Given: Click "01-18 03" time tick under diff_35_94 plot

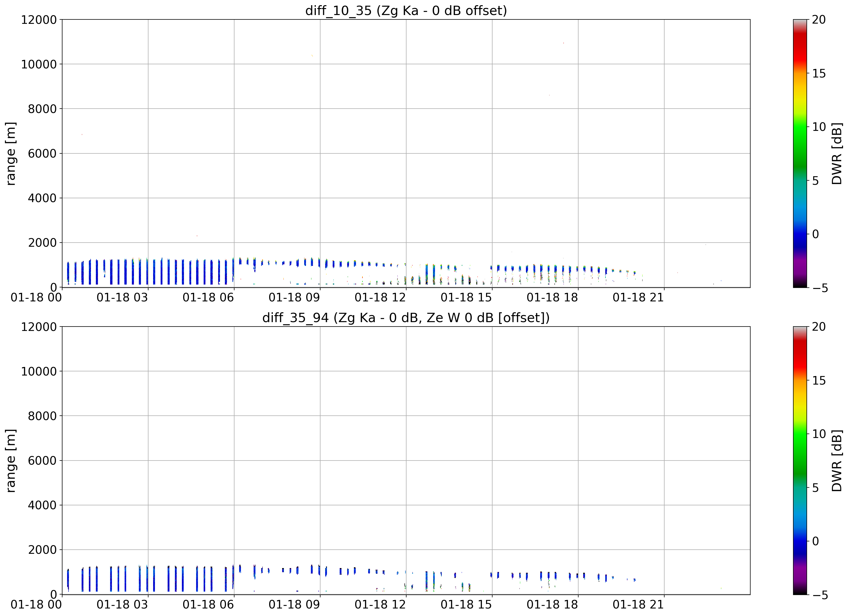Looking at the screenshot, I should pos(122,604).
